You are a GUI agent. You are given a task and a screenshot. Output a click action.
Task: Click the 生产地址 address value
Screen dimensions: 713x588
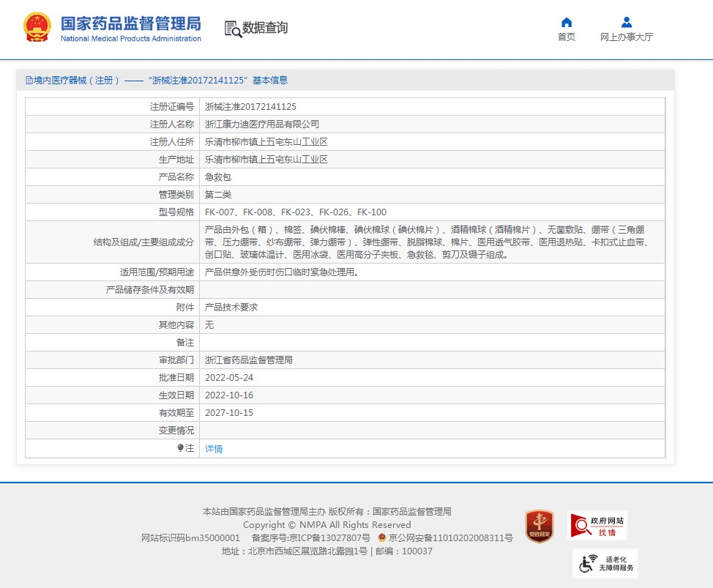[266, 160]
